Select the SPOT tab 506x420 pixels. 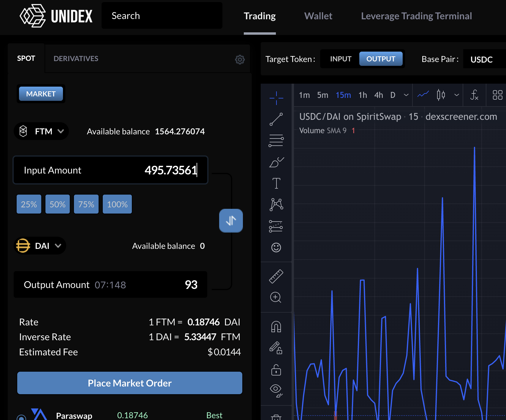pos(26,58)
